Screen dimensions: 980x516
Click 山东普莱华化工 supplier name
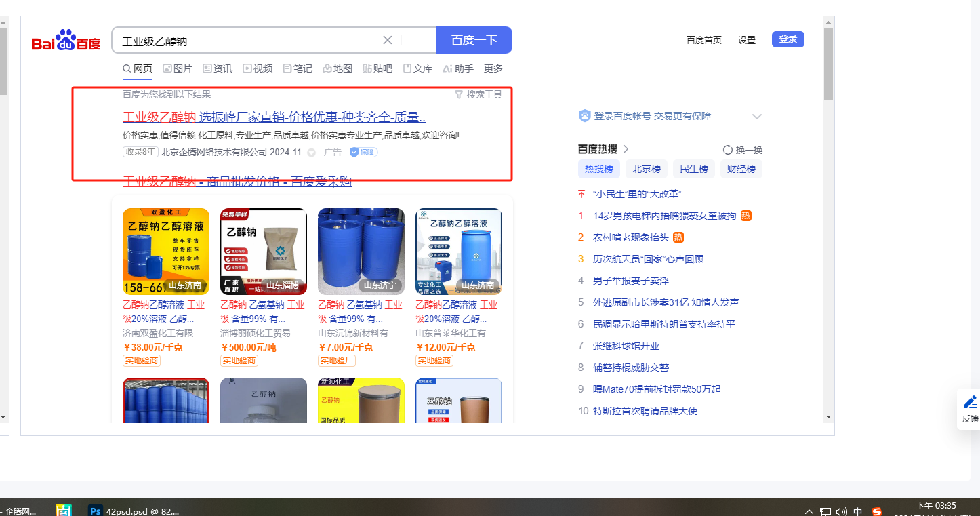point(455,333)
